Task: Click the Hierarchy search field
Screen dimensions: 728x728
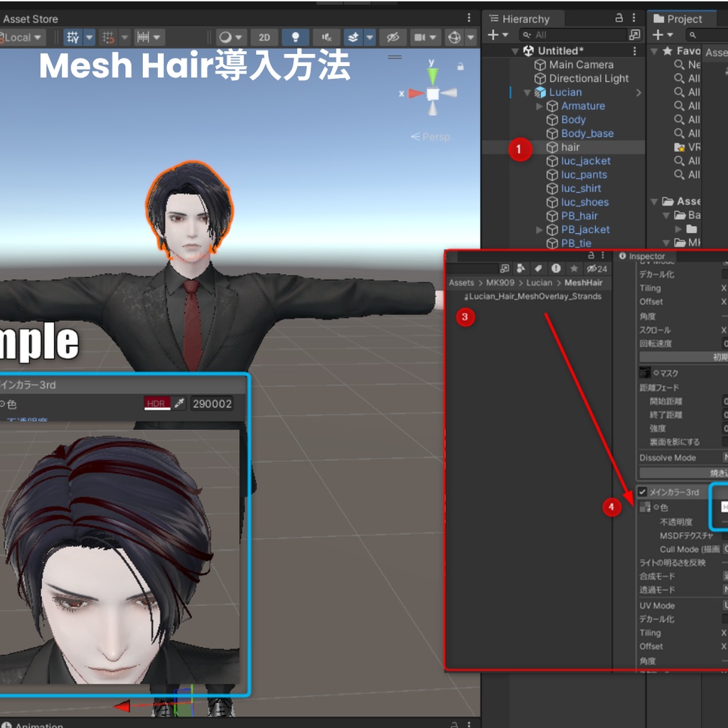Action: pos(574,35)
